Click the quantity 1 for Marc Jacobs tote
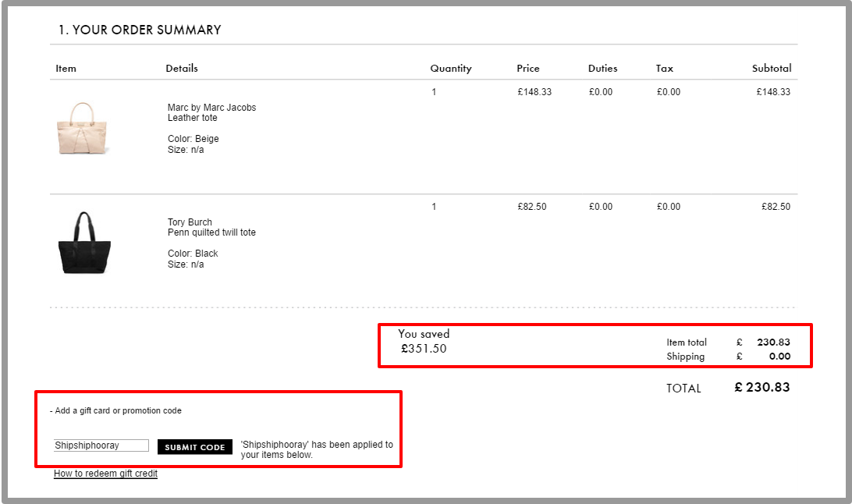Viewport: 852px width, 504px height. (434, 92)
